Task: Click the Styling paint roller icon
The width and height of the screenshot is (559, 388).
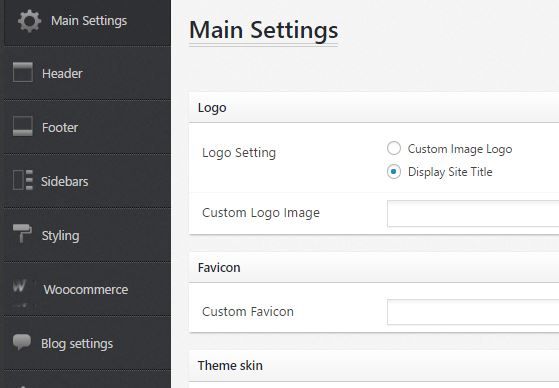Action: [22, 234]
